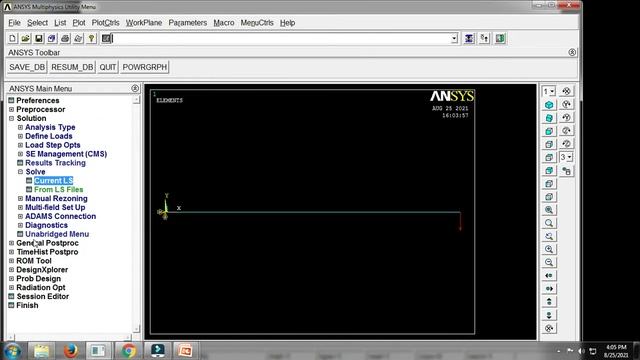Click the Reset Picking icon

coord(484,38)
